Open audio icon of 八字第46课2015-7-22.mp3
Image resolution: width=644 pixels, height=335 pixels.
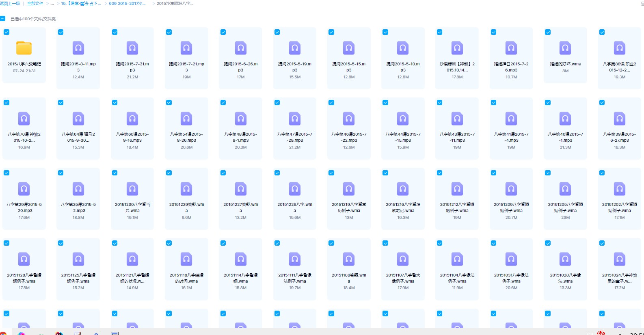pos(349,119)
